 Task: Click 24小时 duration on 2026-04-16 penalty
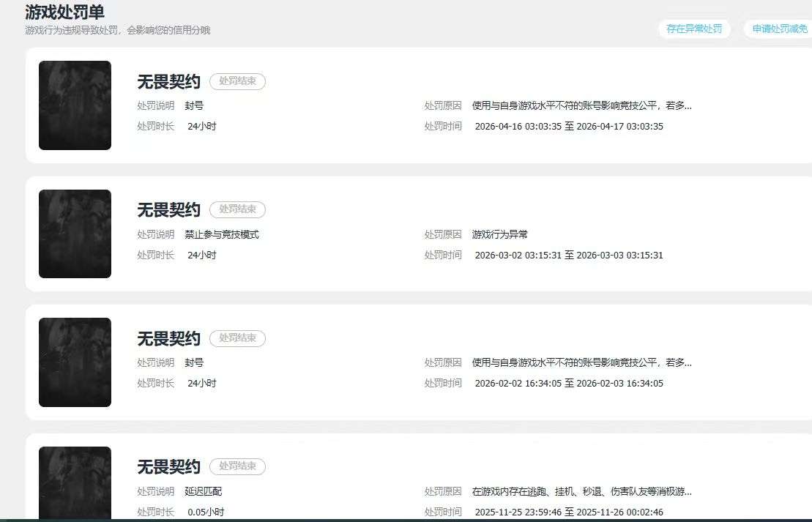[x=202, y=127]
